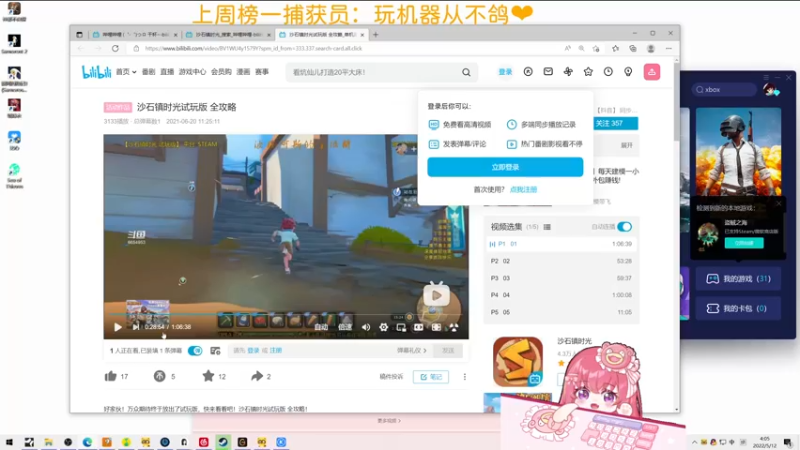Open the 倍速 playback speed selector
This screenshot has width=800, height=450.
click(x=345, y=327)
